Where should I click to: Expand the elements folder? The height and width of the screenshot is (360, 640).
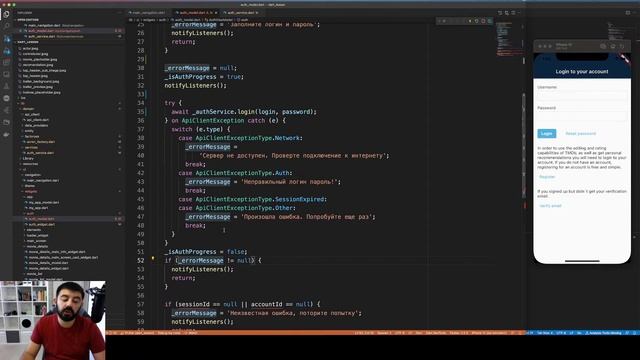33,230
